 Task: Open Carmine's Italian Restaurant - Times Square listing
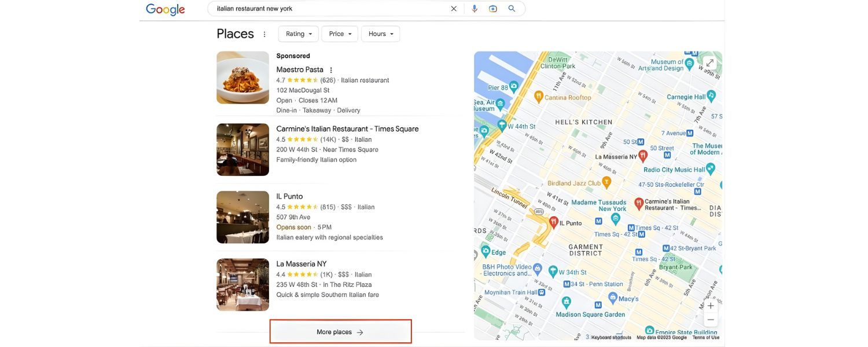pos(347,129)
